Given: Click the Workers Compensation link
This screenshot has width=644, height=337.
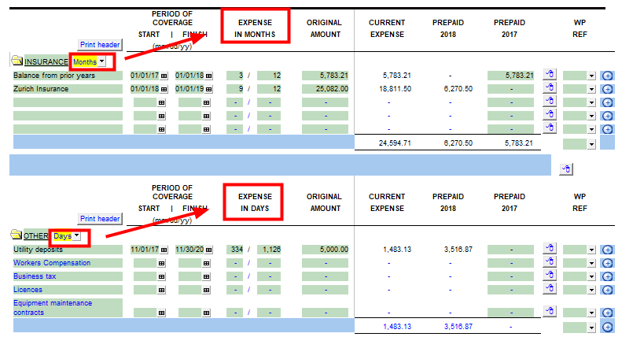Looking at the screenshot, I should (x=52, y=263).
